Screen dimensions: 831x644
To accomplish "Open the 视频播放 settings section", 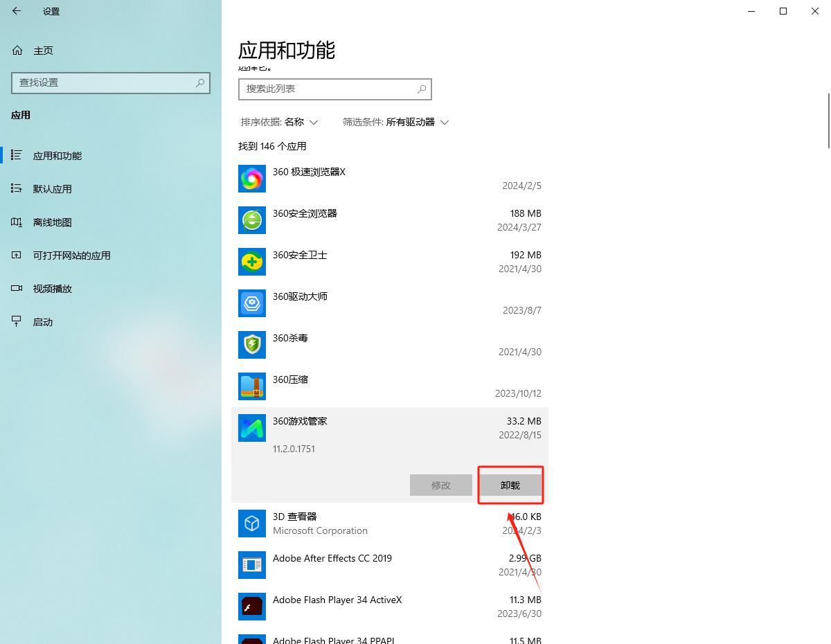I will (51, 288).
